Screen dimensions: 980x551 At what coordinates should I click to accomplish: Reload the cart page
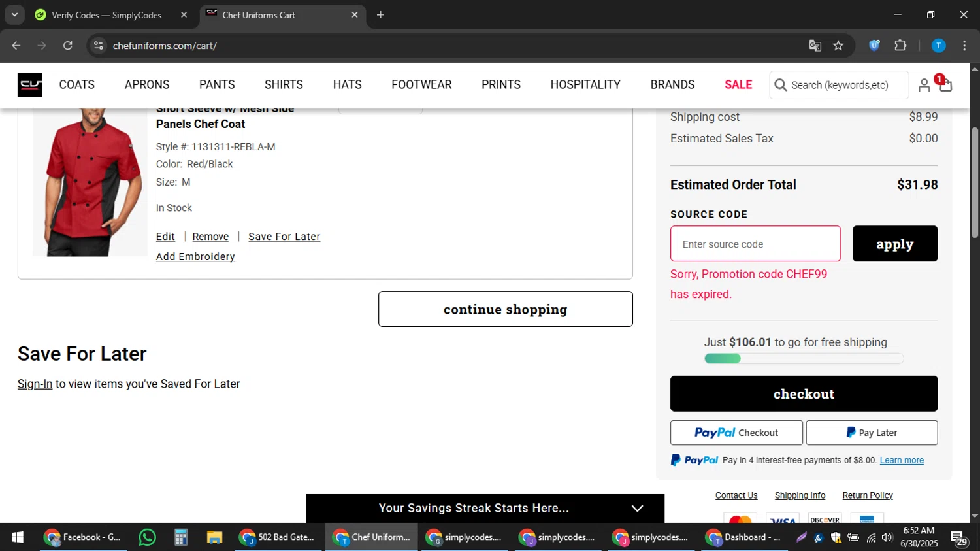tap(68, 46)
